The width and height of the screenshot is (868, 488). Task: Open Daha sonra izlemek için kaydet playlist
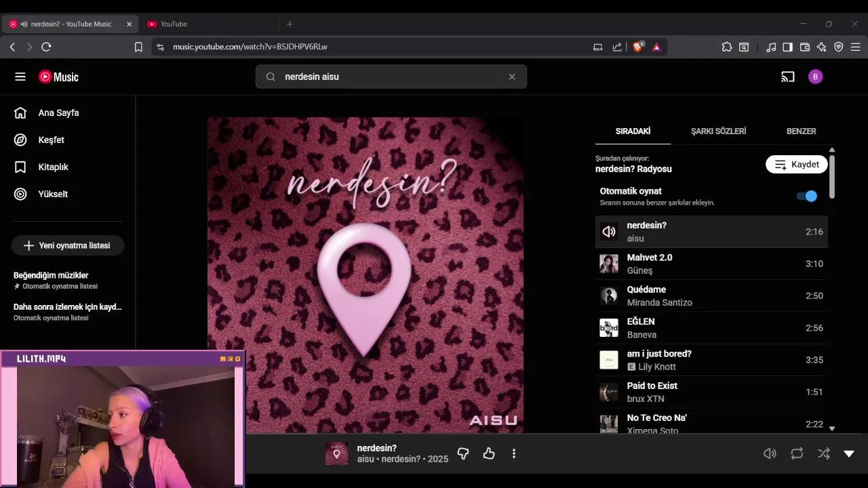click(67, 312)
